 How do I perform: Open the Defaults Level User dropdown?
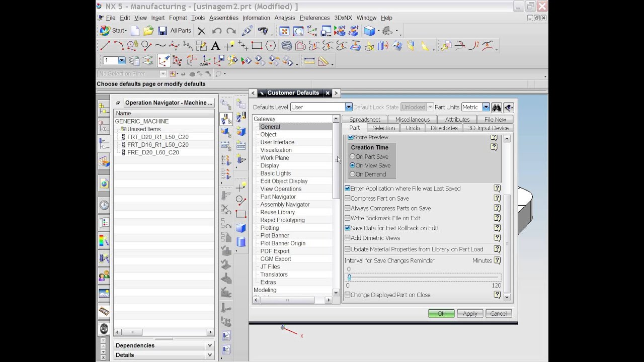click(x=348, y=107)
